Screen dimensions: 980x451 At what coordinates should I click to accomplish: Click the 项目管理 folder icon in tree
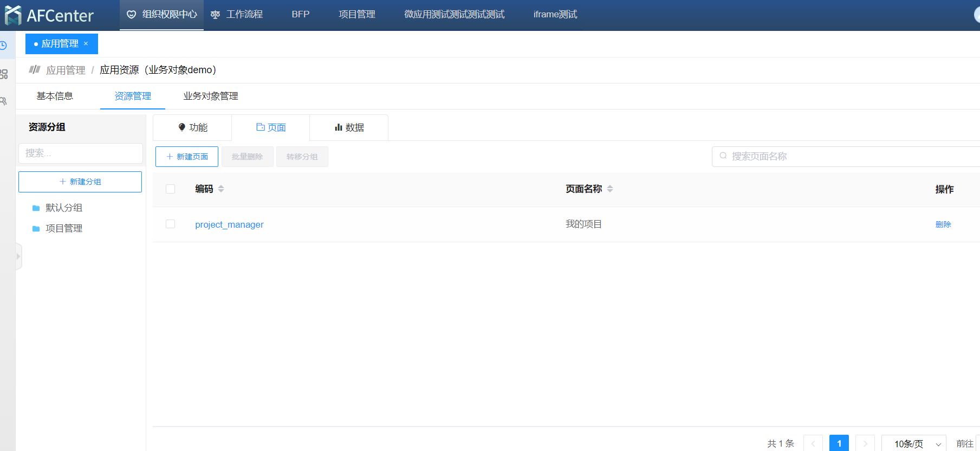click(36, 229)
